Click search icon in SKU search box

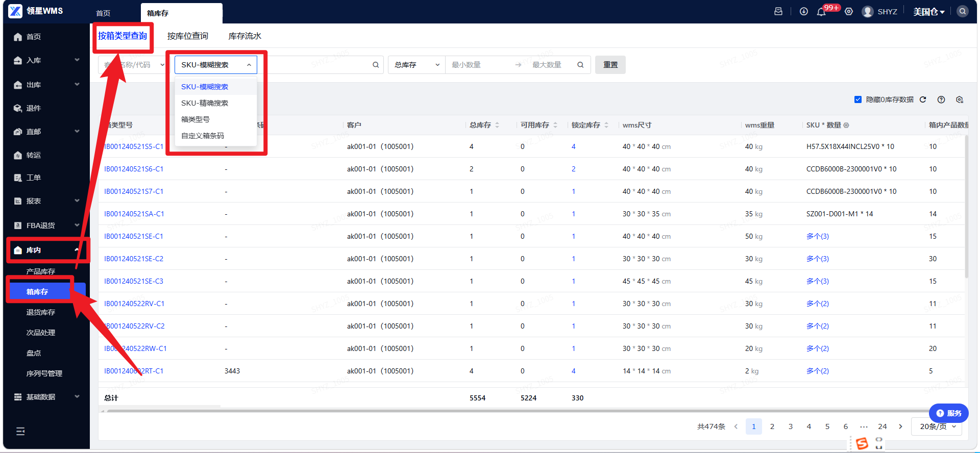[376, 65]
